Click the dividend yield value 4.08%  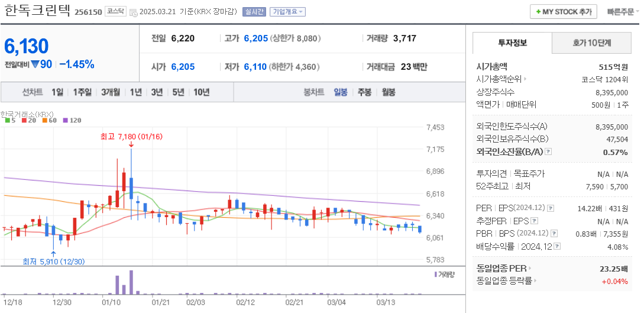(x=618, y=247)
